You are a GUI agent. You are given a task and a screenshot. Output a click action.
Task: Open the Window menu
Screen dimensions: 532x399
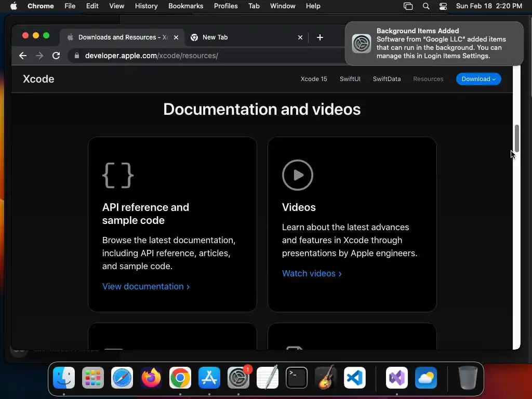(x=283, y=6)
